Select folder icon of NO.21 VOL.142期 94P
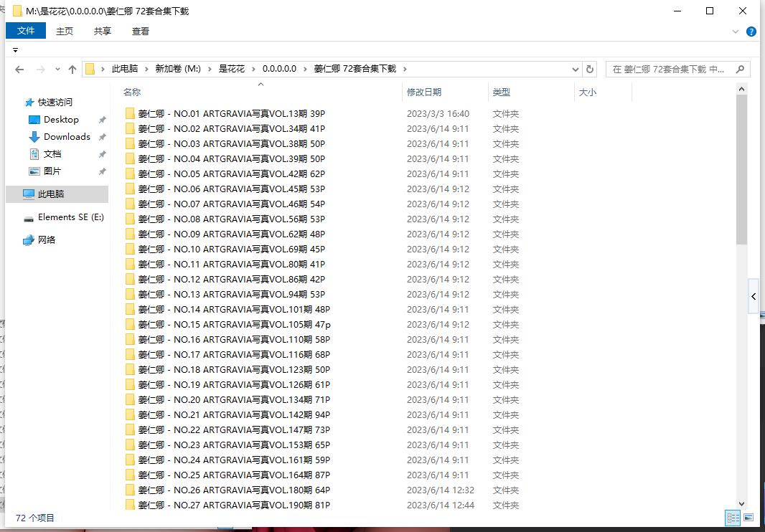 (x=130, y=415)
